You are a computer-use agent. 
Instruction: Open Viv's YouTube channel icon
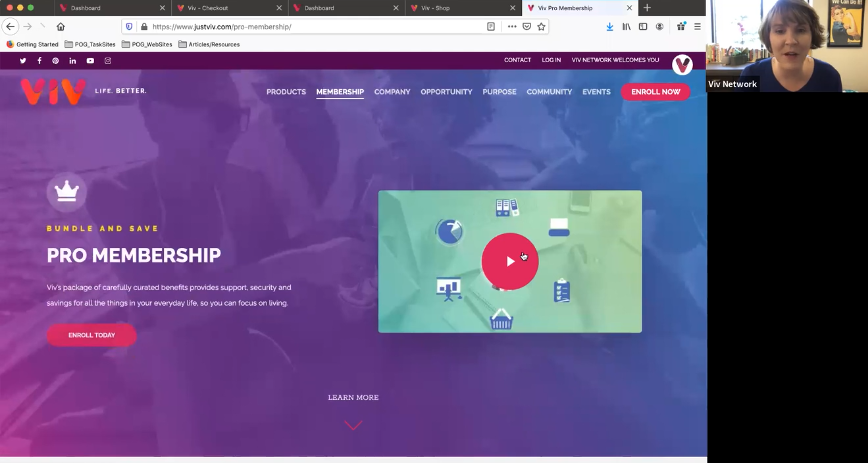point(90,61)
